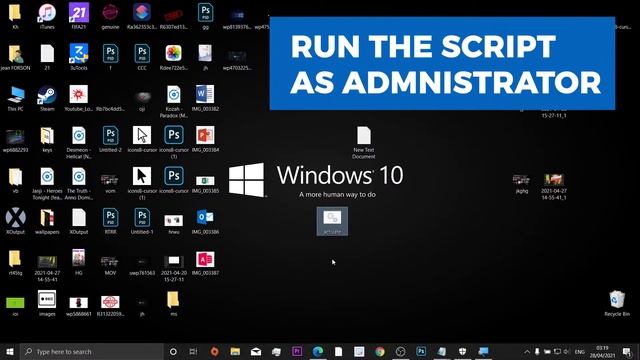The height and width of the screenshot is (360, 640).
Task: Open Cortana from the taskbar circle
Action: 173,351
